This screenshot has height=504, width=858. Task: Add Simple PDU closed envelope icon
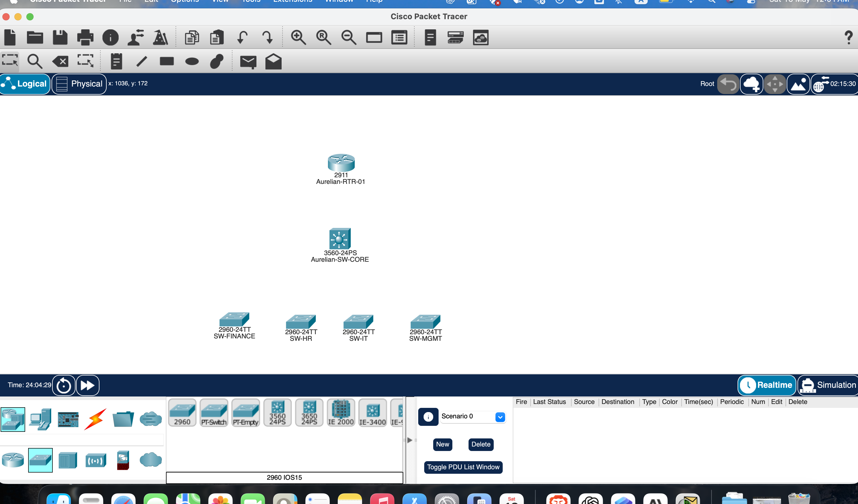[x=248, y=62]
